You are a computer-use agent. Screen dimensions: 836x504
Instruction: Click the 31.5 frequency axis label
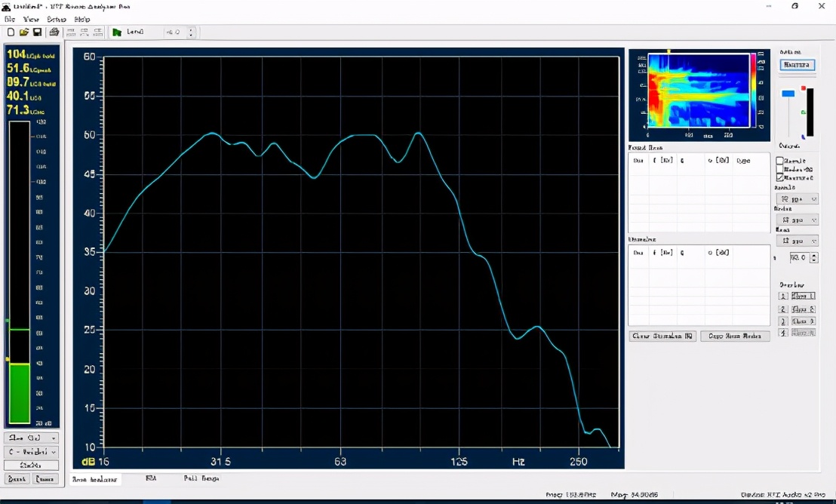[221, 461]
